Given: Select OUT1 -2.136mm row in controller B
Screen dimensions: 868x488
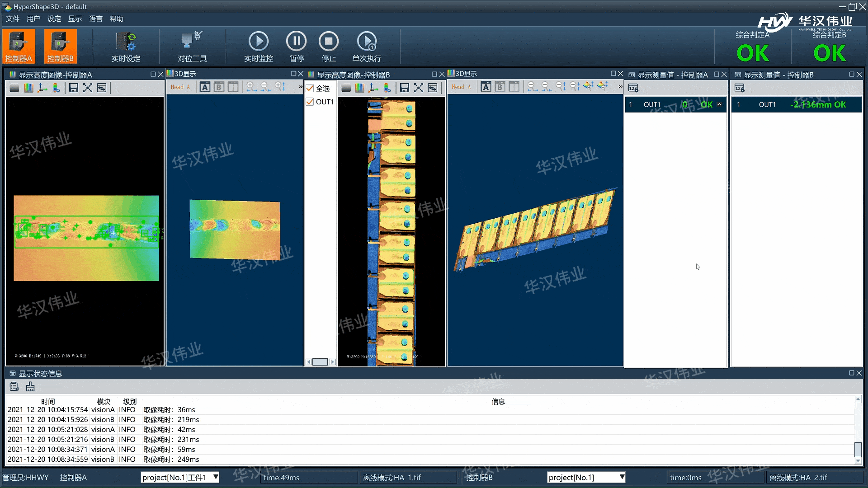Looking at the screenshot, I should coord(796,104).
